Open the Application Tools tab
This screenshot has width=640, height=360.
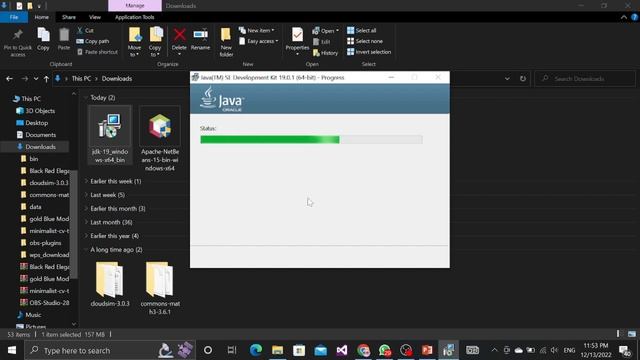135,17
